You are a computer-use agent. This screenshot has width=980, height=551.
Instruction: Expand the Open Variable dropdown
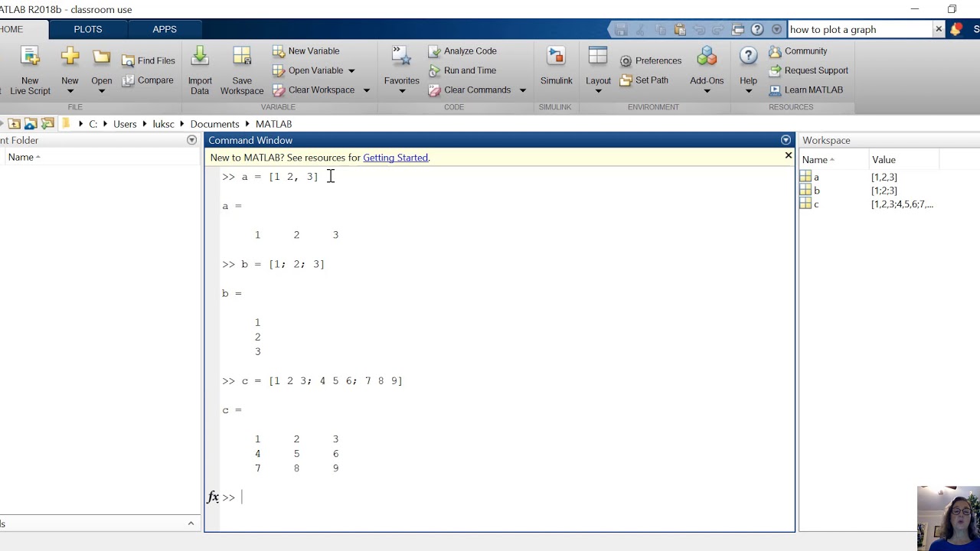pyautogui.click(x=351, y=70)
